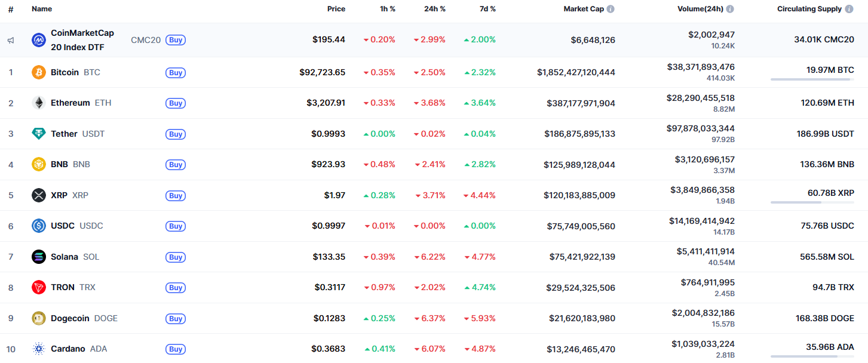Sort by the 7d % column header
Screen dimensions: 868x363
click(x=486, y=9)
